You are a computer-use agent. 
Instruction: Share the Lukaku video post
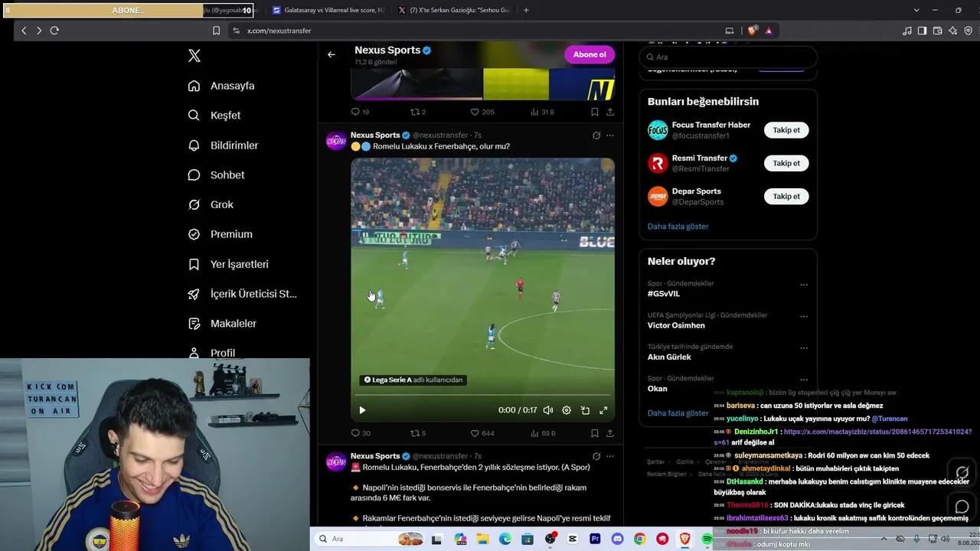pyautogui.click(x=610, y=433)
